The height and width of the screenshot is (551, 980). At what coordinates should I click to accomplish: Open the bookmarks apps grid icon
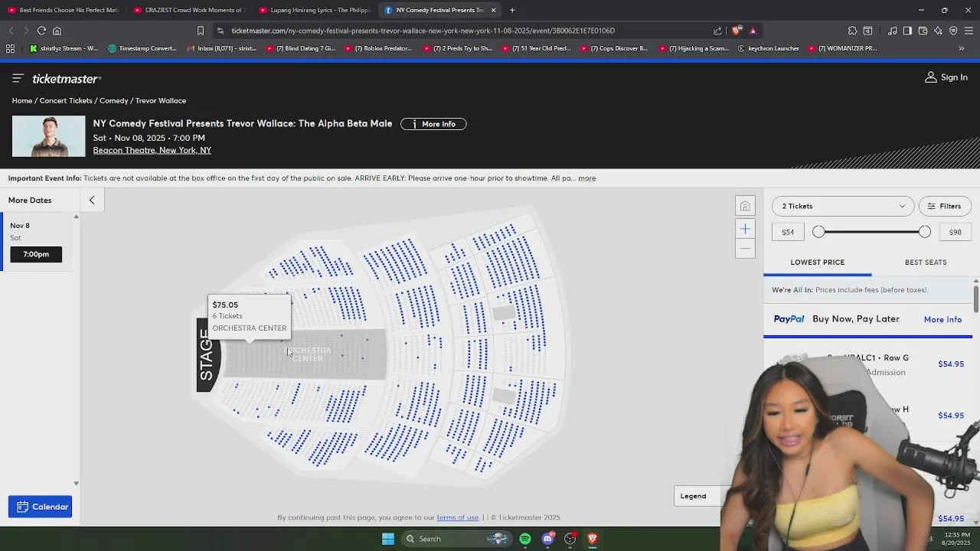point(10,48)
